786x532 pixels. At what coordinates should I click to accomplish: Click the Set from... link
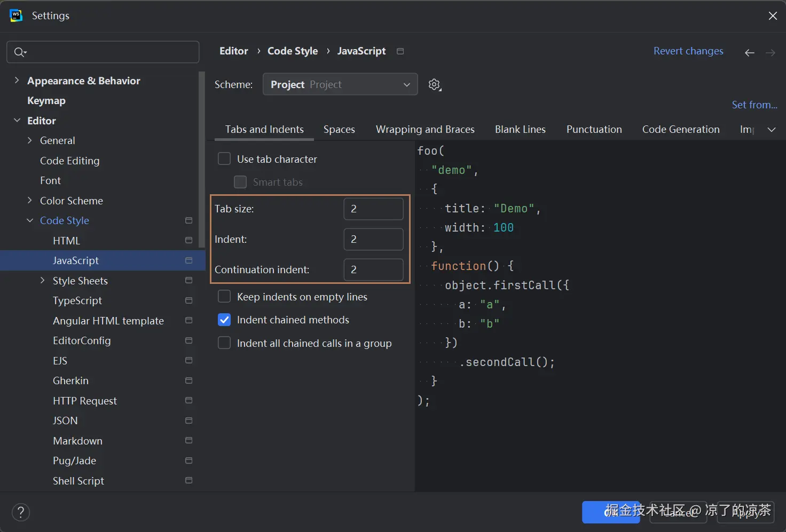tap(754, 105)
